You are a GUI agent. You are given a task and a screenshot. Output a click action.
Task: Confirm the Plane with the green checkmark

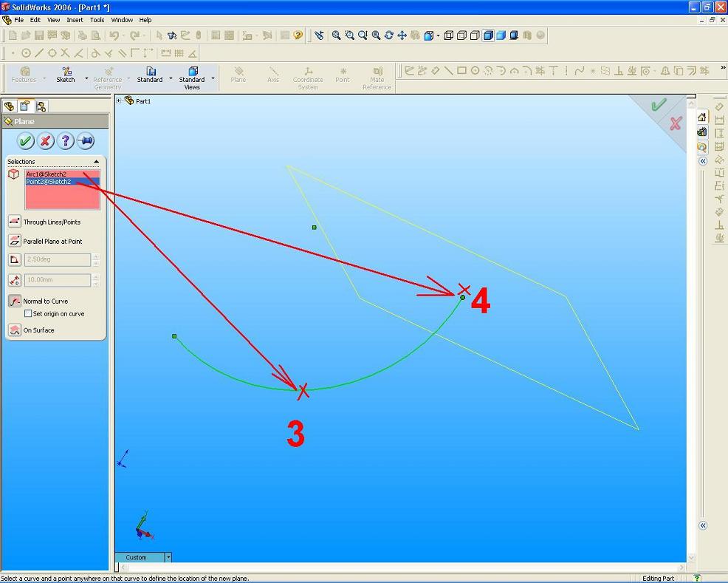[26, 141]
